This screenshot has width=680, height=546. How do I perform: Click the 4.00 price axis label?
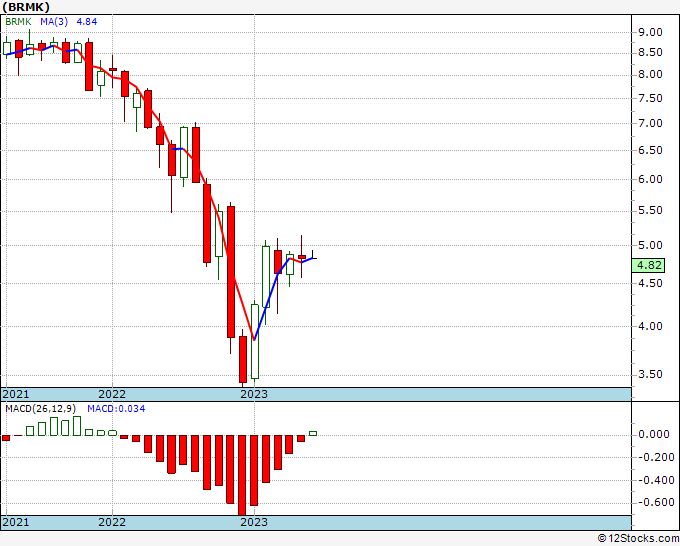[650, 326]
